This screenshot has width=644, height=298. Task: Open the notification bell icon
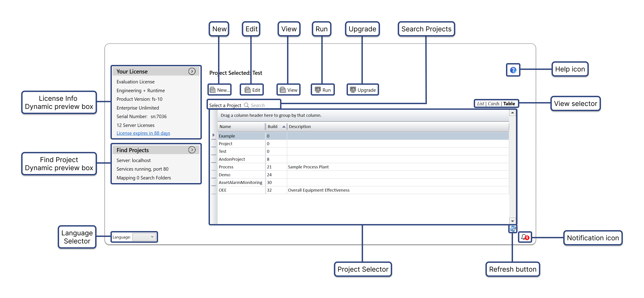[x=525, y=237]
